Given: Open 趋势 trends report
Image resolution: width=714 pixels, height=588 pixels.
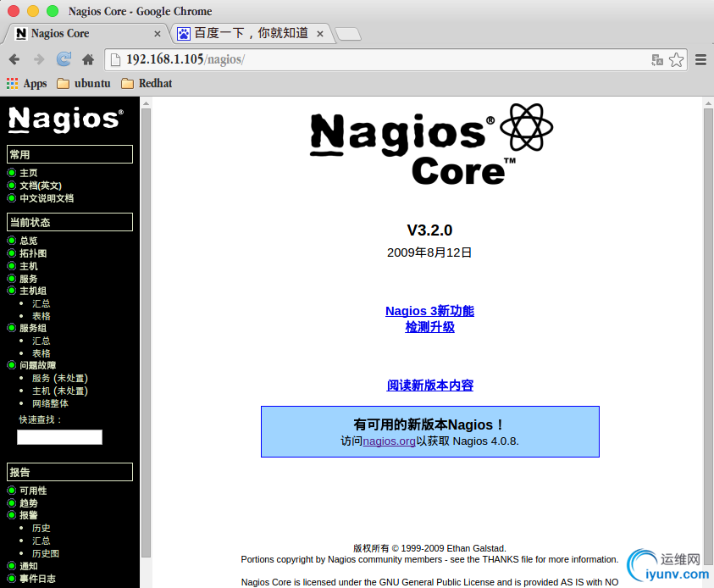Looking at the screenshot, I should tap(29, 503).
